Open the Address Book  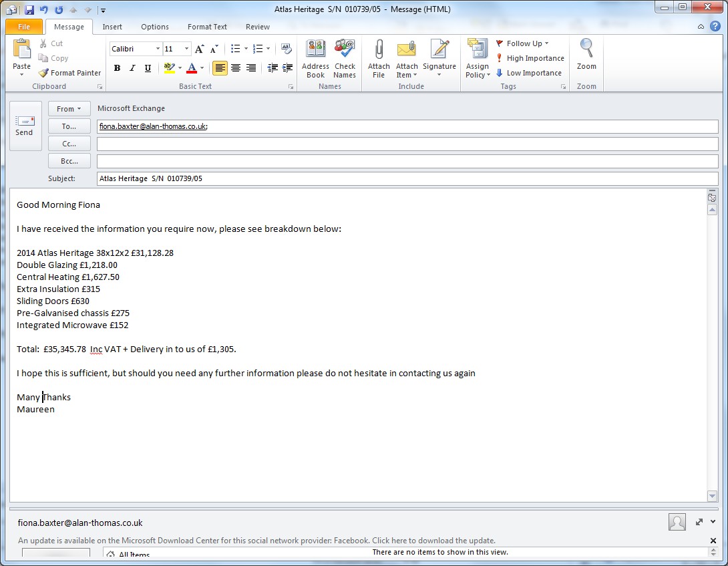click(315, 59)
